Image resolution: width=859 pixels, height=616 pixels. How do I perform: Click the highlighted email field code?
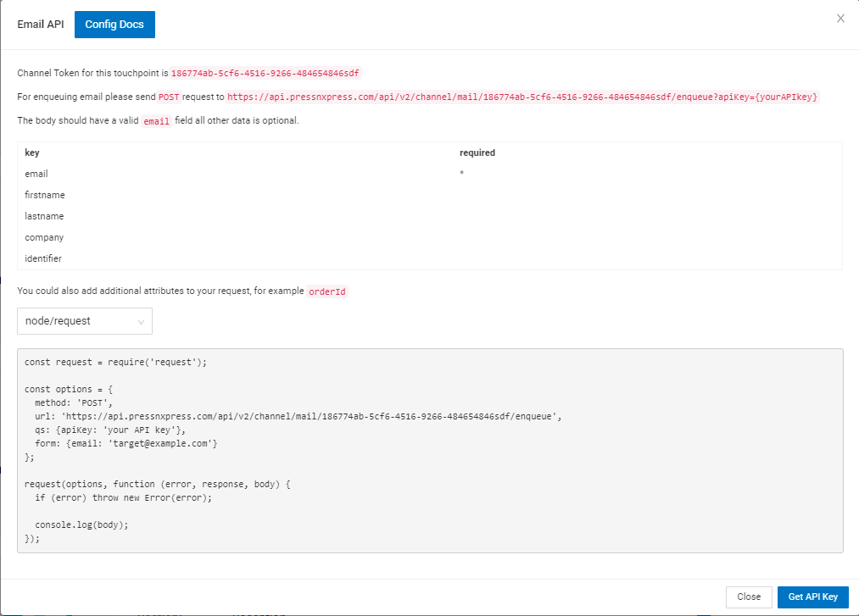pos(156,121)
